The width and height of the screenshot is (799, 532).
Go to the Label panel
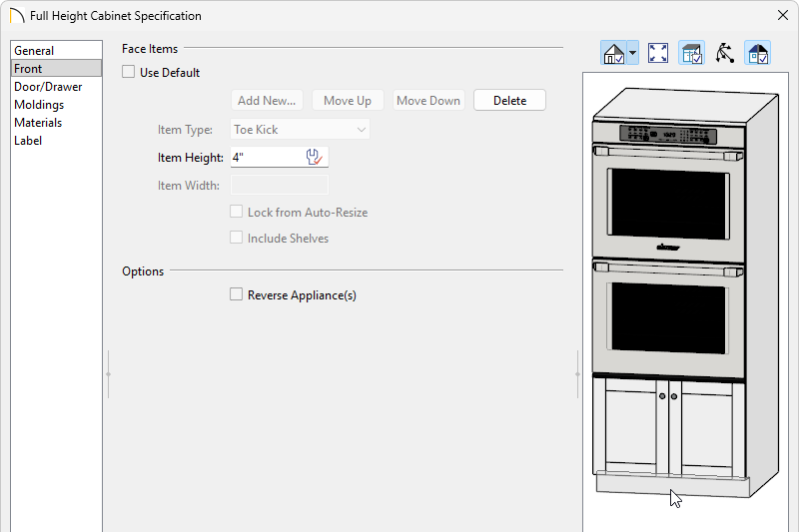click(x=56, y=141)
